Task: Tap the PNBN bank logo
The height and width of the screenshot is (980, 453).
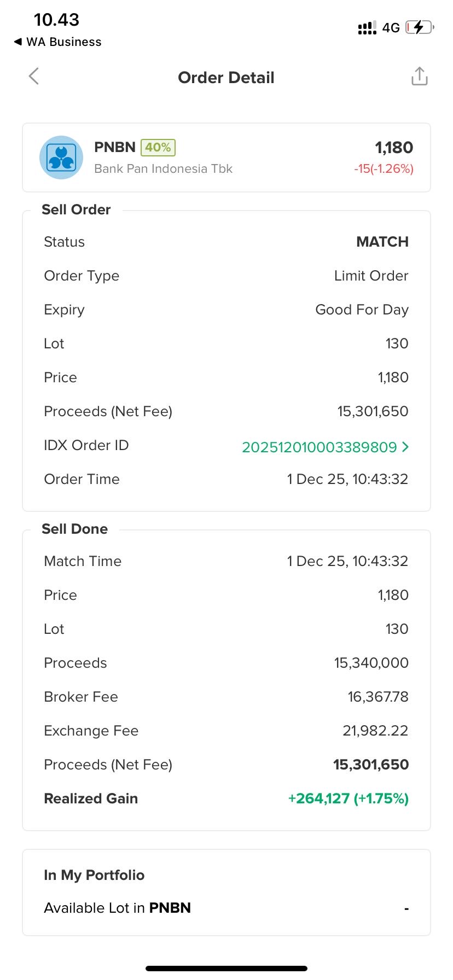Action: coord(61,157)
